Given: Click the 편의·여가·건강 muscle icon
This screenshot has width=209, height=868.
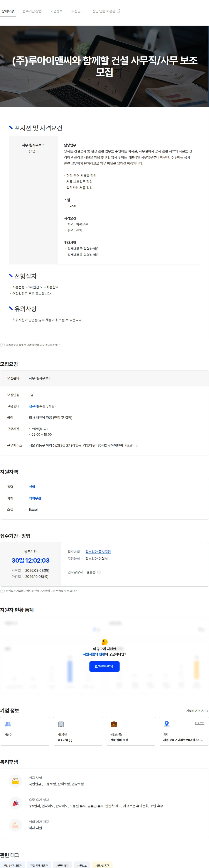Looking at the screenshot, I should [x=15, y=825].
